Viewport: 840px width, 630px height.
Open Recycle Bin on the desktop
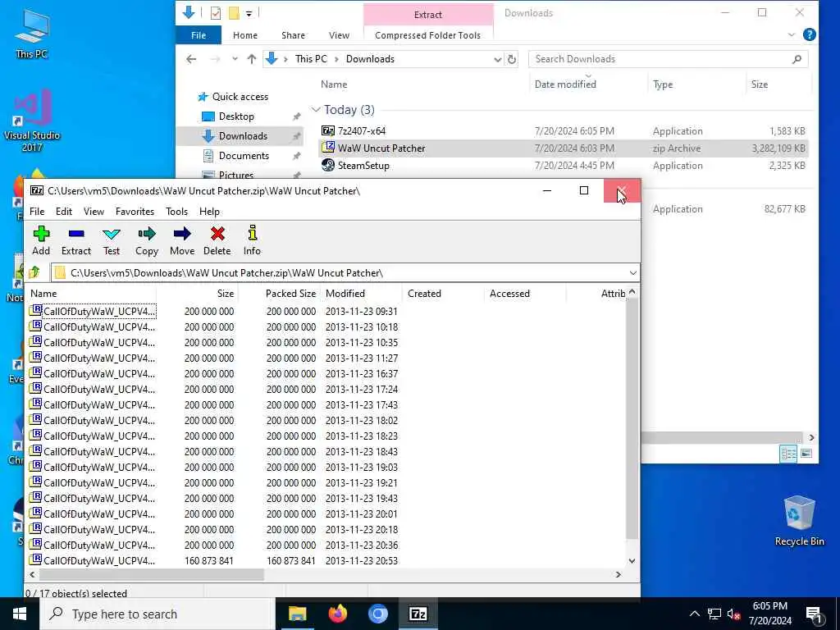(799, 521)
